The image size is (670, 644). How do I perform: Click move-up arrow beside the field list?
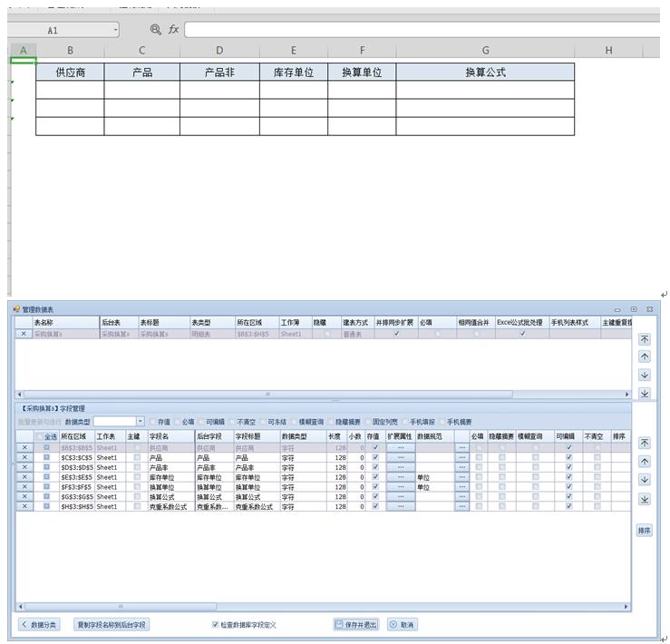pyautogui.click(x=645, y=462)
